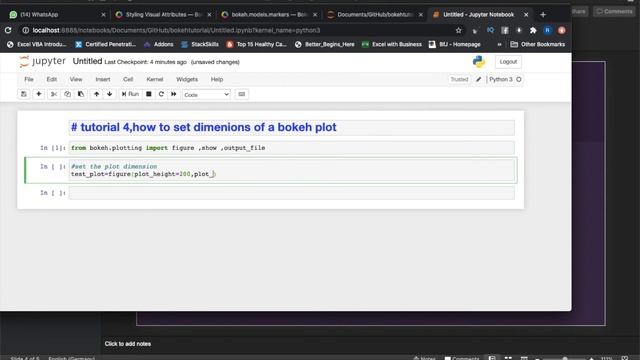This screenshot has height=360, width=640.
Task: Open the Better_Begins_Here bookmark
Action: coord(324,44)
